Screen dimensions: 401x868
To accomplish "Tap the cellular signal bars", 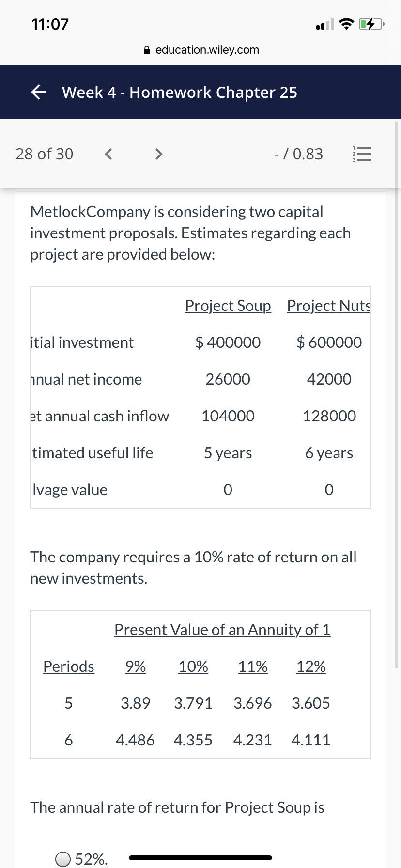I will [325, 24].
